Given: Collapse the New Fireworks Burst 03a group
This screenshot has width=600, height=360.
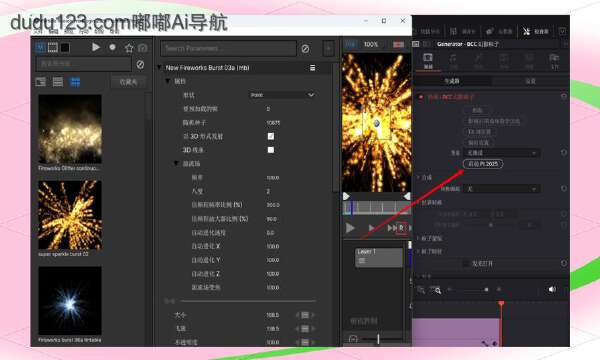Looking at the screenshot, I should click(160, 68).
